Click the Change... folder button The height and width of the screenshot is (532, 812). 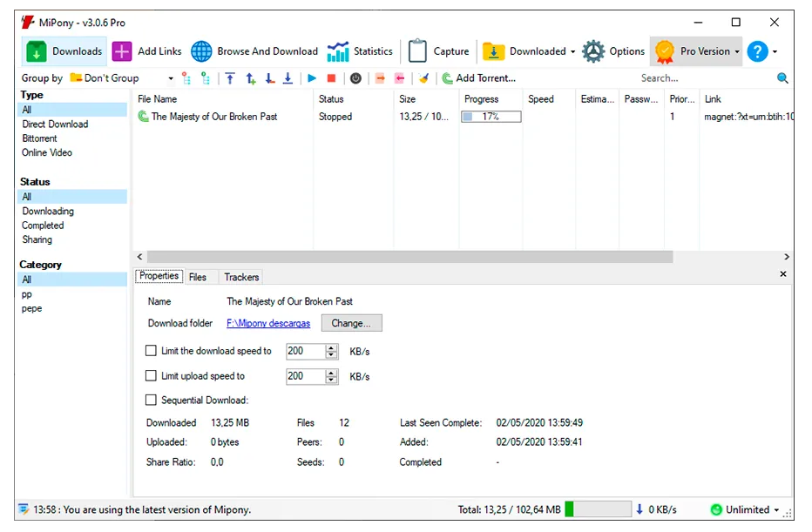pyautogui.click(x=351, y=323)
